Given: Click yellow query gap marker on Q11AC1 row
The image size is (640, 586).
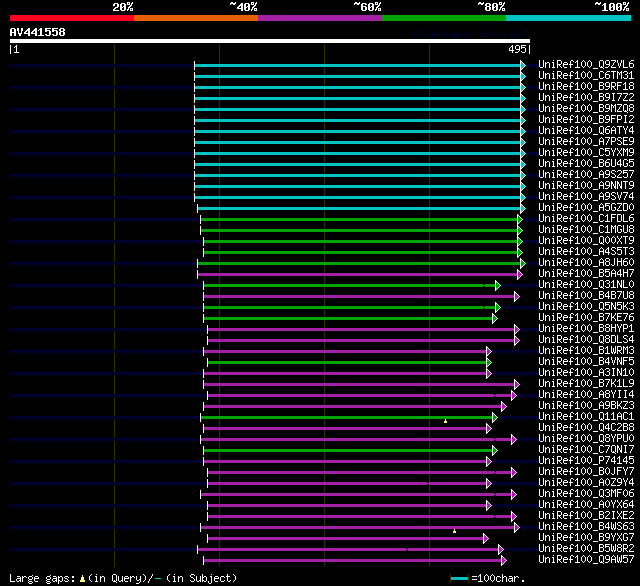Looking at the screenshot, I should pos(445,421).
